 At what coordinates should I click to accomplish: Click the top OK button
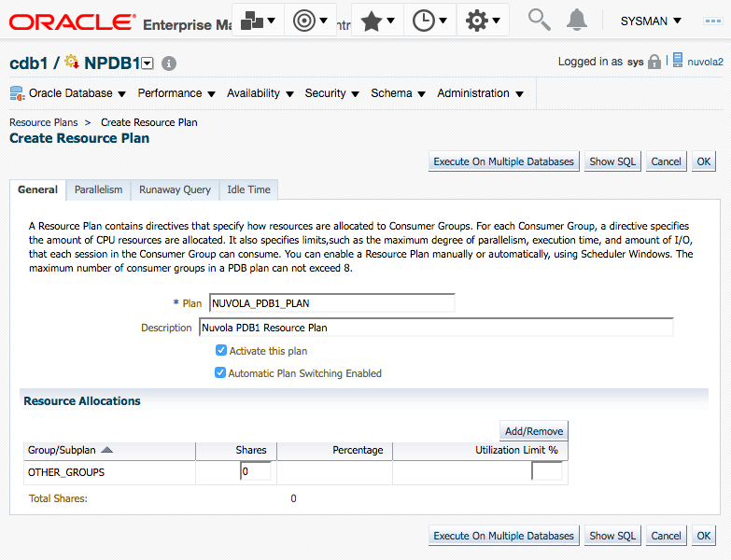(704, 161)
